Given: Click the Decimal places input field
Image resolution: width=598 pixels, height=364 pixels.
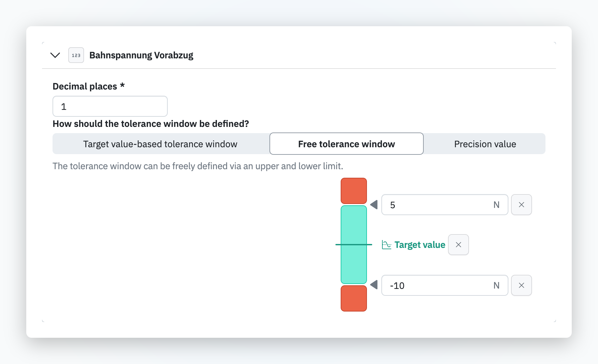Looking at the screenshot, I should click(110, 106).
